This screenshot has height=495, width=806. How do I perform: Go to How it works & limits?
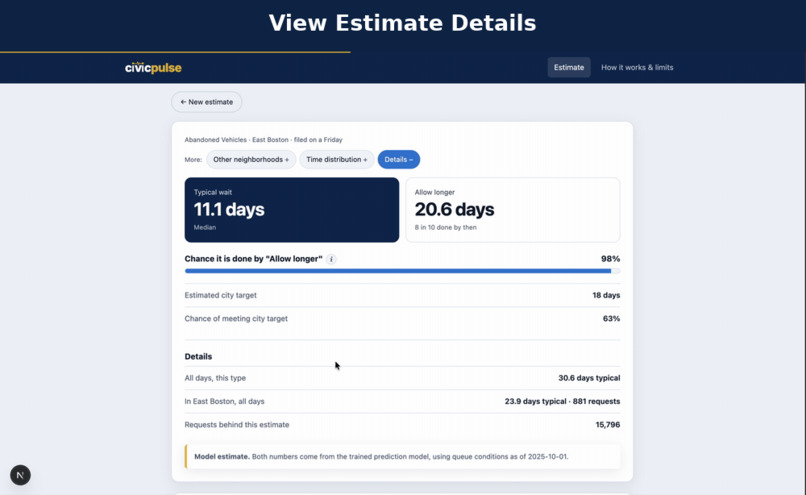[637, 67]
